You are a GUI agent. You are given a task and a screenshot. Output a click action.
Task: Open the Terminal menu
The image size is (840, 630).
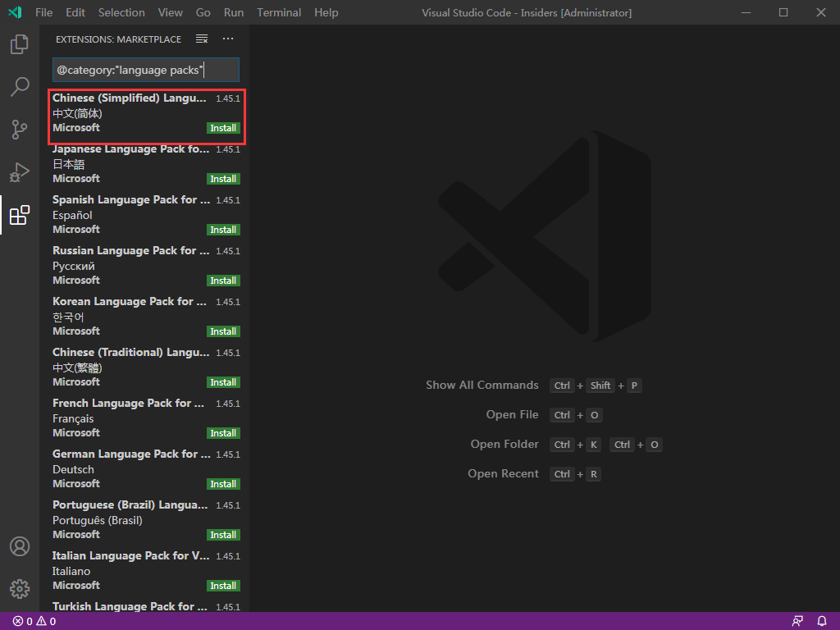[x=279, y=12]
